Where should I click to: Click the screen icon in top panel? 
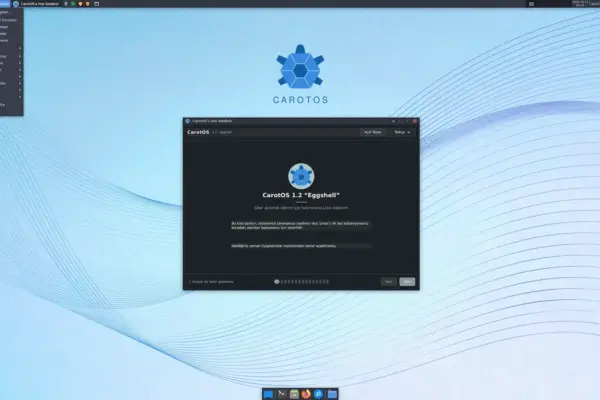pyautogui.click(x=96, y=4)
